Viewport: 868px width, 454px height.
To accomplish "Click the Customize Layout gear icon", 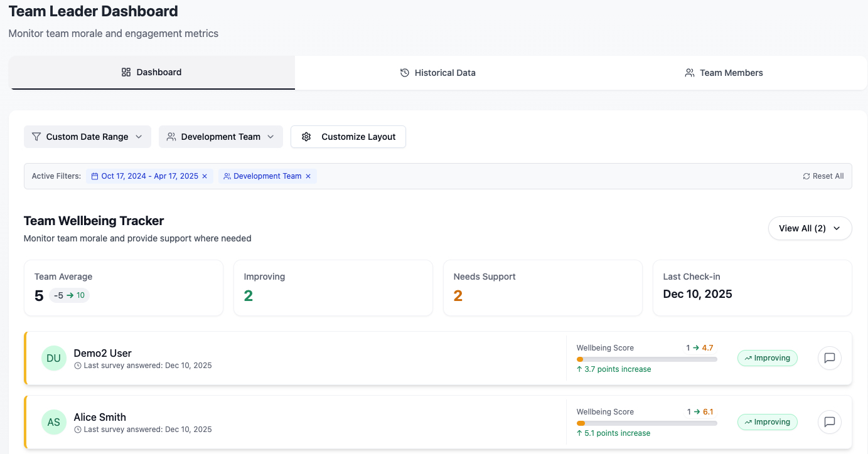I will (x=306, y=137).
